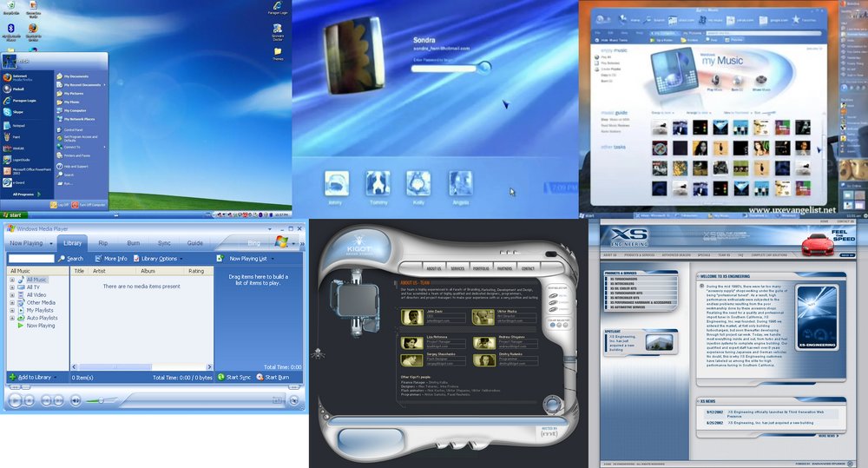Expand All Programs in Start menu
Image resolution: width=868 pixels, height=468 pixels.
[27, 194]
